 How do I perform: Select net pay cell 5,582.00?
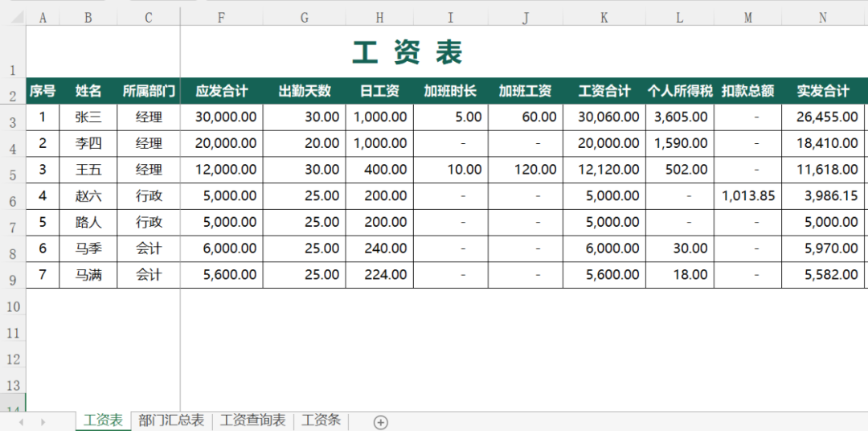pyautogui.click(x=823, y=275)
